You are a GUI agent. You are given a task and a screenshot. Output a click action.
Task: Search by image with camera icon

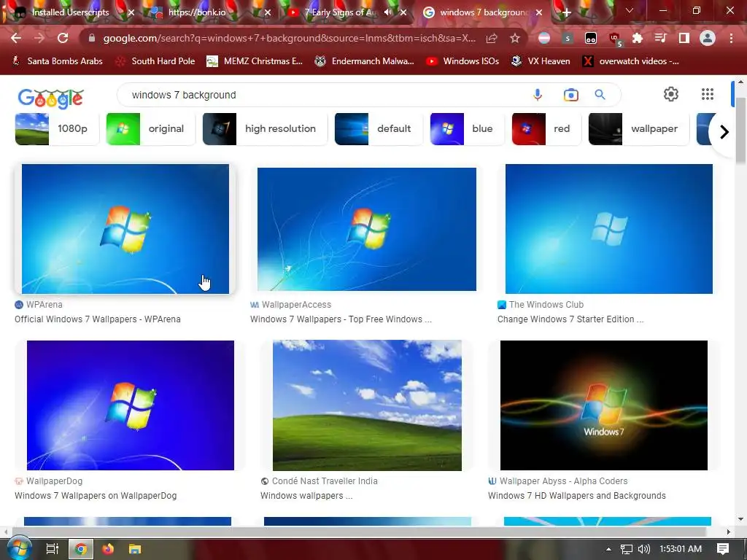click(570, 95)
